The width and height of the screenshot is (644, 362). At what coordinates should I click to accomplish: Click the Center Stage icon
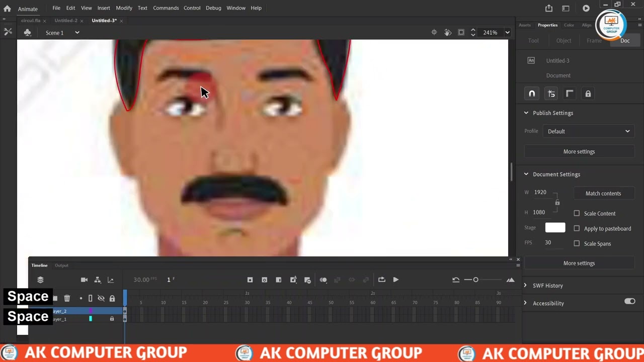pos(434,32)
